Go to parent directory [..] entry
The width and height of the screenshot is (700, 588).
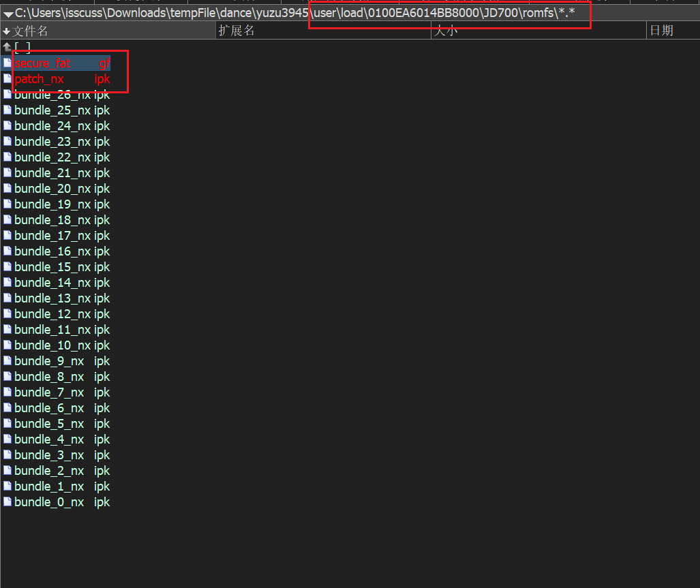pyautogui.click(x=22, y=47)
